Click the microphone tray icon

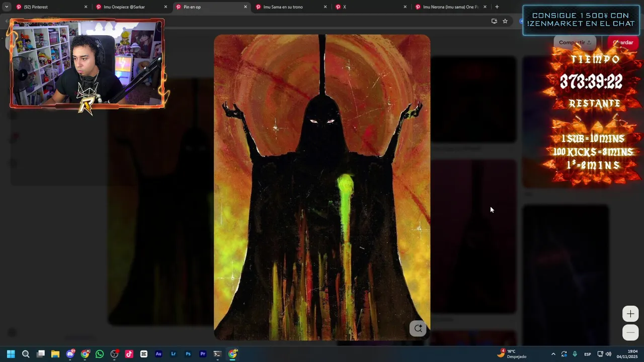click(575, 354)
